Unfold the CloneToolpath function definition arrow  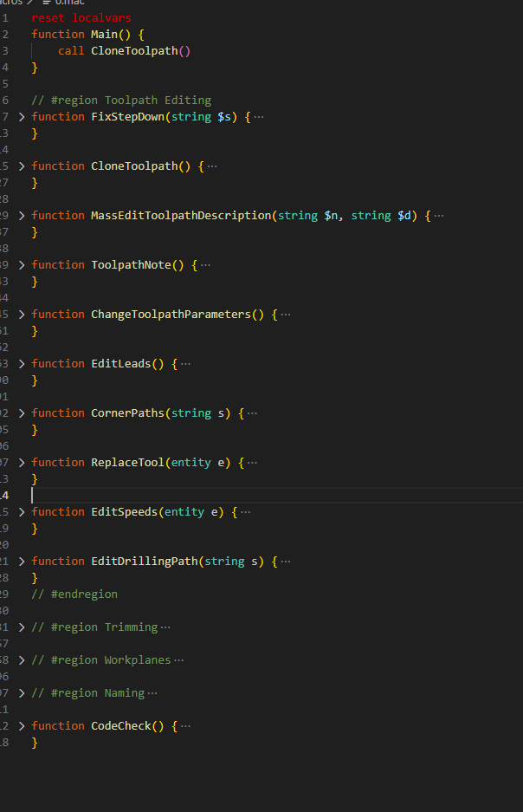point(22,166)
